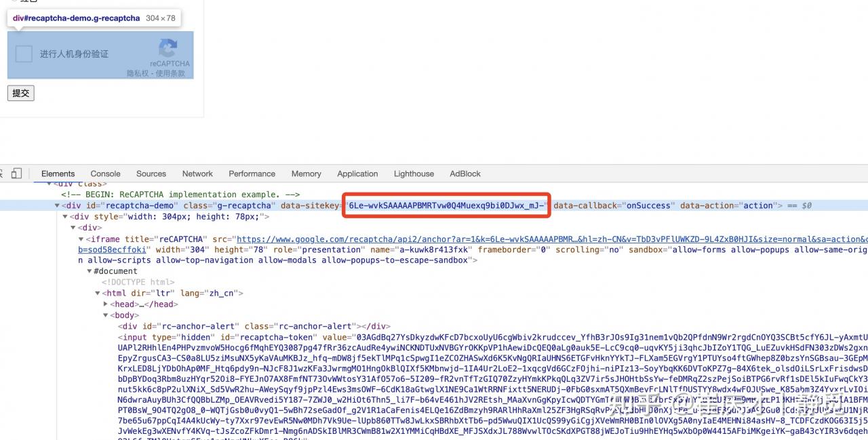
Task: Open the 使用条款 terms link in reCAPTCHA
Action: click(x=170, y=73)
